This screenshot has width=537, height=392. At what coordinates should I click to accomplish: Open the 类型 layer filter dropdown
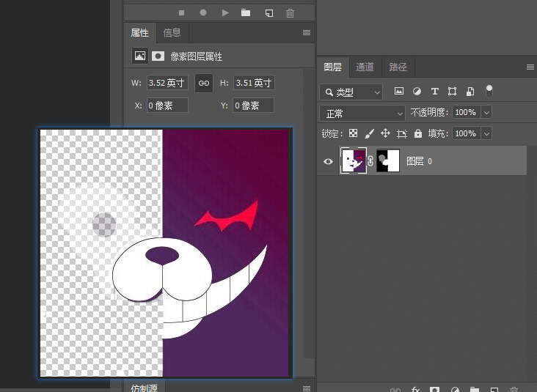point(351,92)
